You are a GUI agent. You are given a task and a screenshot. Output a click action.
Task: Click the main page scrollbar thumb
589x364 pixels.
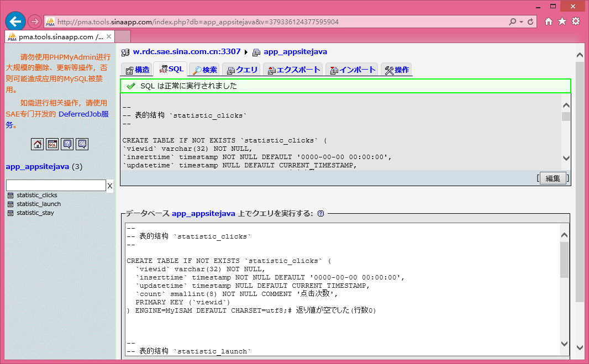point(580,181)
